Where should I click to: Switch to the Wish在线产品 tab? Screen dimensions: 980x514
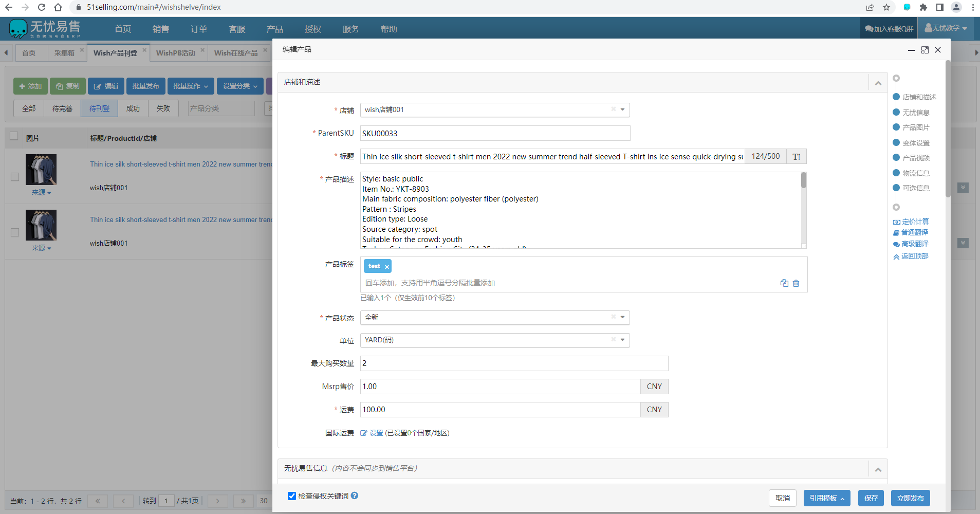click(x=236, y=53)
